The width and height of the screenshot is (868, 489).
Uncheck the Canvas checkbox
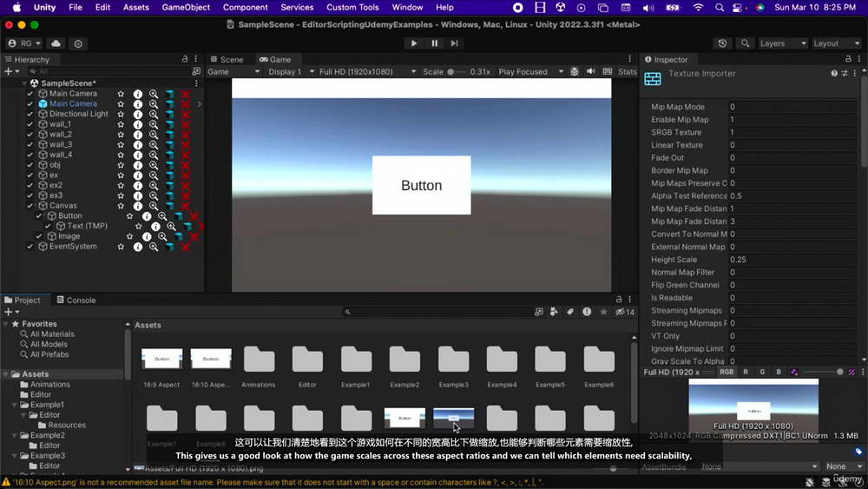click(30, 206)
